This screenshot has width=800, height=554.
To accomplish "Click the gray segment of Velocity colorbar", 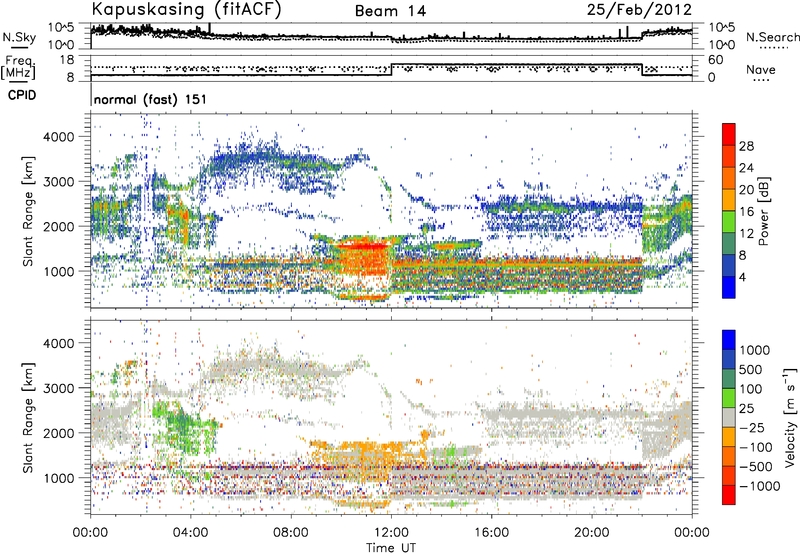I will pos(729,417).
